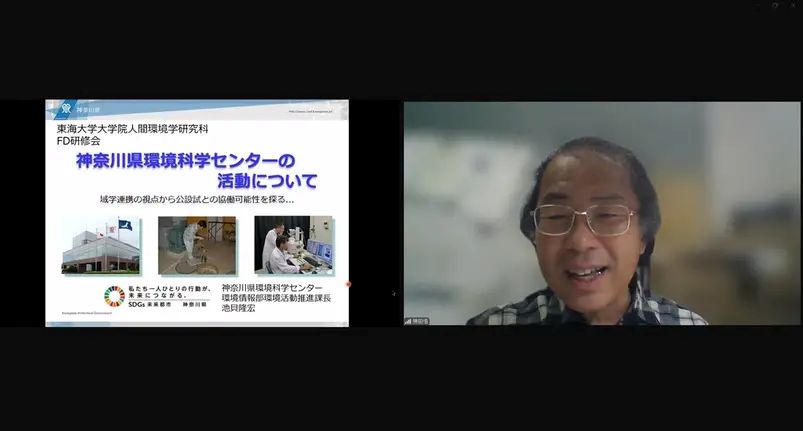Click the SDGs 未来都市 神奈川県 caption
This screenshot has width=803, height=431.
click(x=167, y=304)
